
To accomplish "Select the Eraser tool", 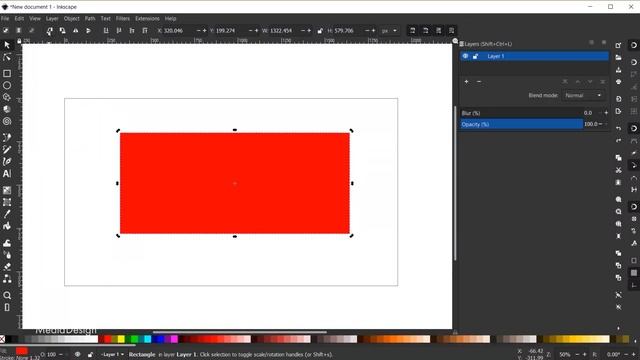I will click(7, 267).
